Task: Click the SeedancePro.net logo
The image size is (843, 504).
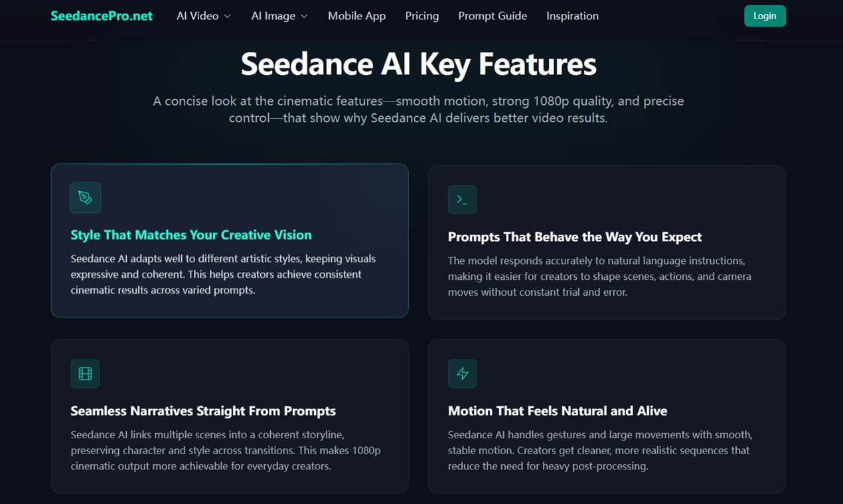Action: coord(102,16)
